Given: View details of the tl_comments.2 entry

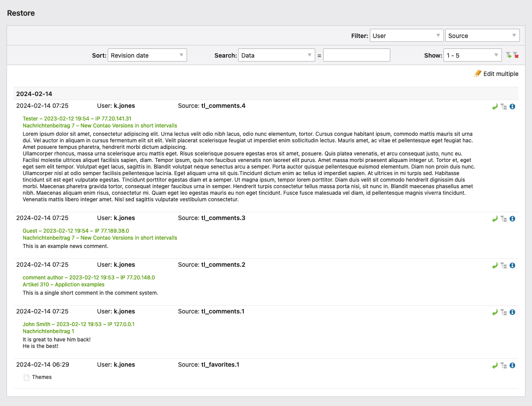Looking at the screenshot, I should coord(512,265).
